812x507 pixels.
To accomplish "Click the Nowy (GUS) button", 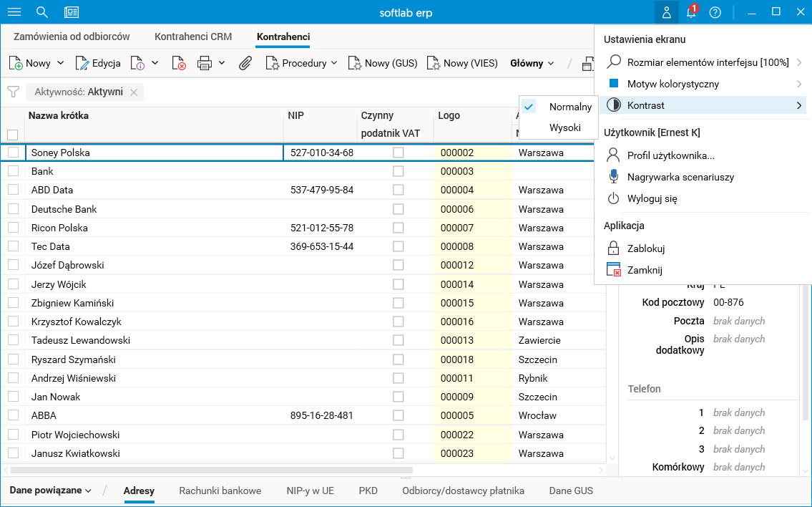I will pyautogui.click(x=383, y=63).
